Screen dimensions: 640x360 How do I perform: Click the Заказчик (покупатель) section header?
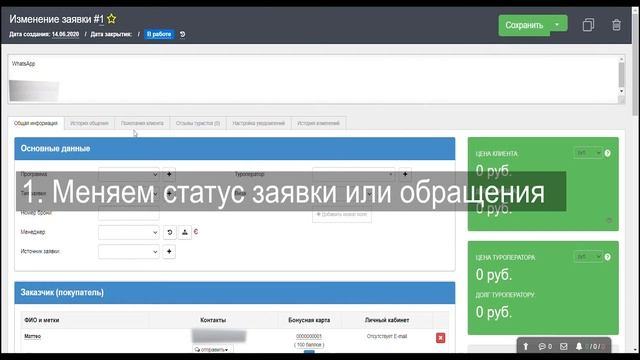pyautogui.click(x=235, y=293)
